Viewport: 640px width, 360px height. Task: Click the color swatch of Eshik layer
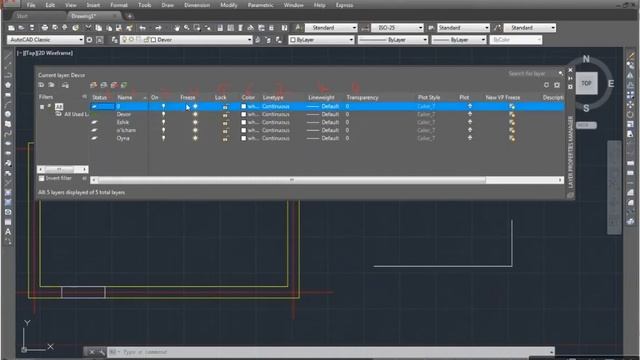[244, 122]
